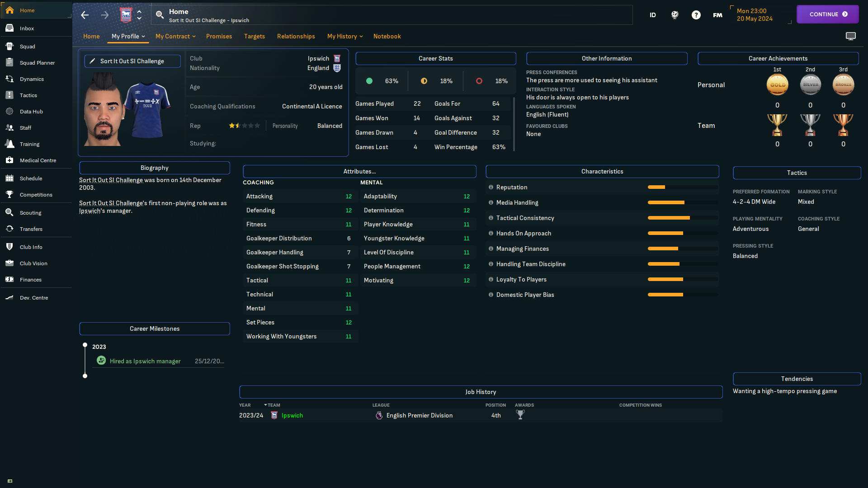This screenshot has height=488, width=868.
Task: Open English Premier Division league link
Action: click(419, 415)
